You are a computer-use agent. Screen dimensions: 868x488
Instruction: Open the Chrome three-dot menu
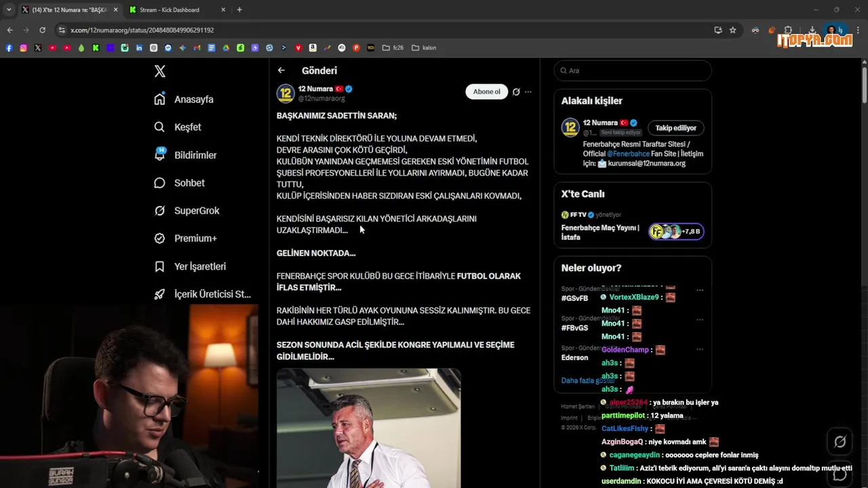pyautogui.click(x=858, y=30)
